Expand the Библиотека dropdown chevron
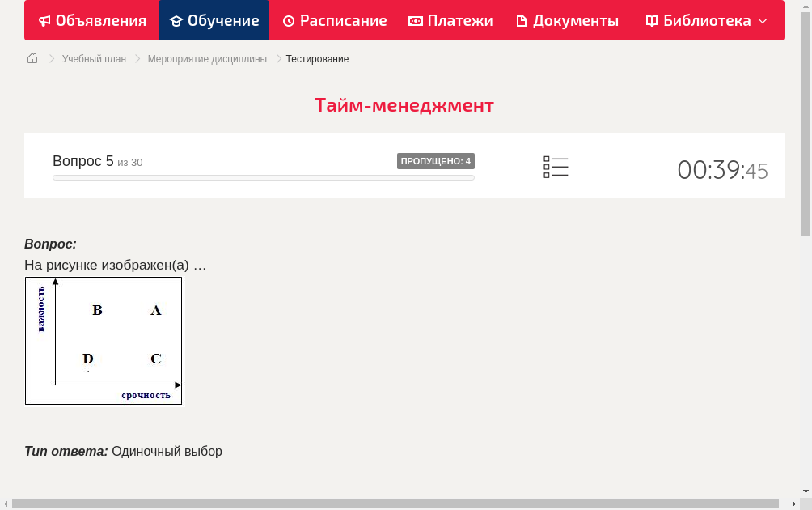Image resolution: width=812 pixels, height=510 pixels. tap(763, 22)
